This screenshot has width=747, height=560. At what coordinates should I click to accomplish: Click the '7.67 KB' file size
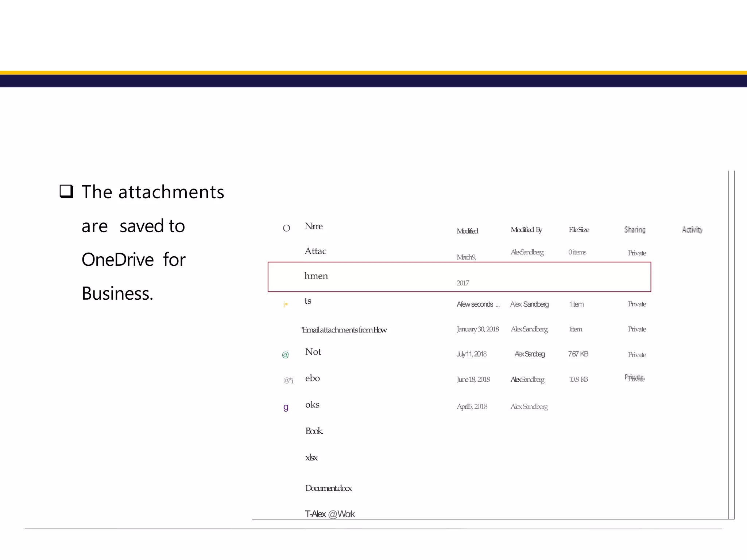[578, 354]
